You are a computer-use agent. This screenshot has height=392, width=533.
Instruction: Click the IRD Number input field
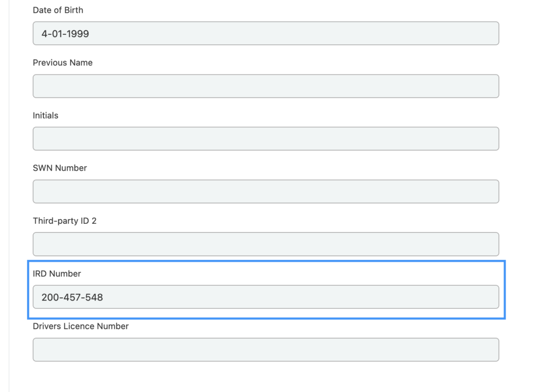click(x=266, y=297)
